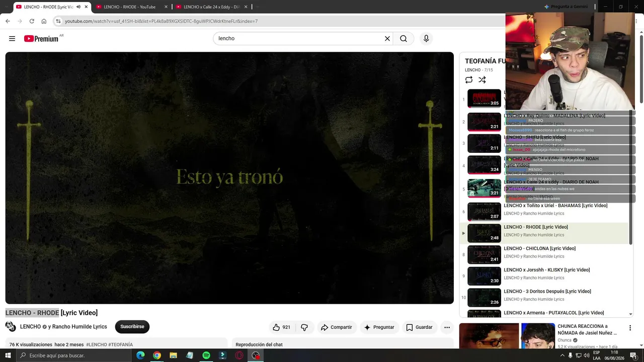Go back using the browser back arrow

click(8, 21)
